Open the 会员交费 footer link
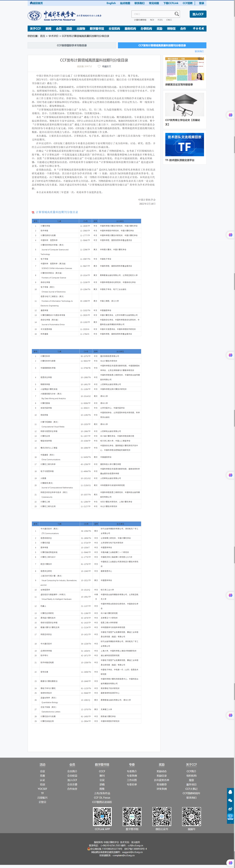 [72, 784]
